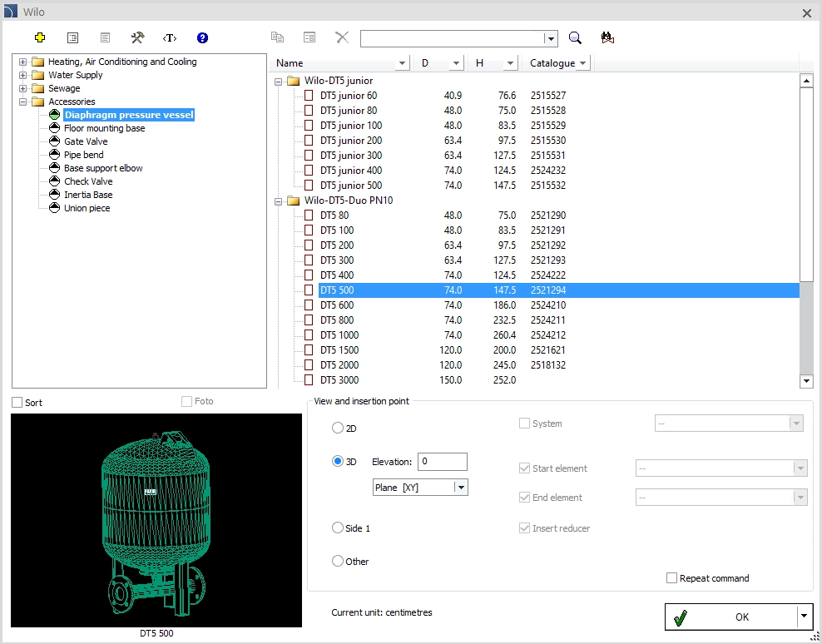Click the list scrollbar down arrow
The image size is (822, 644).
point(806,381)
